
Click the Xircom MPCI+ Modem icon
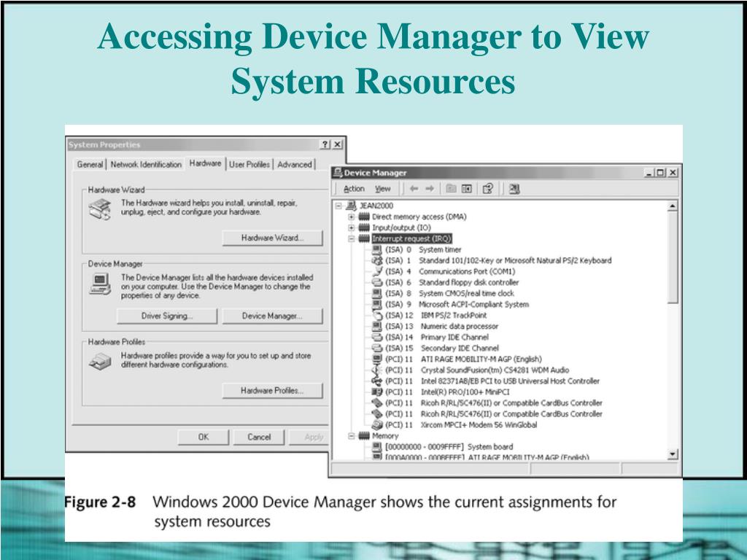click(x=377, y=425)
